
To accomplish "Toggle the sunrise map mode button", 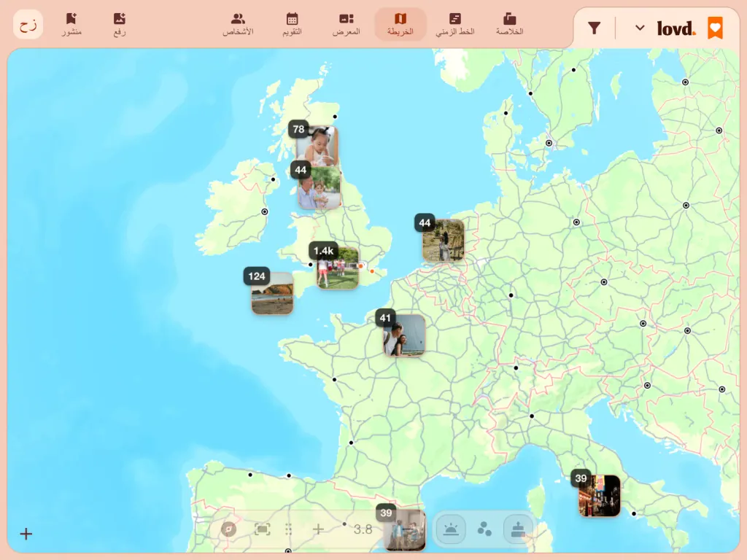I will point(451,529).
